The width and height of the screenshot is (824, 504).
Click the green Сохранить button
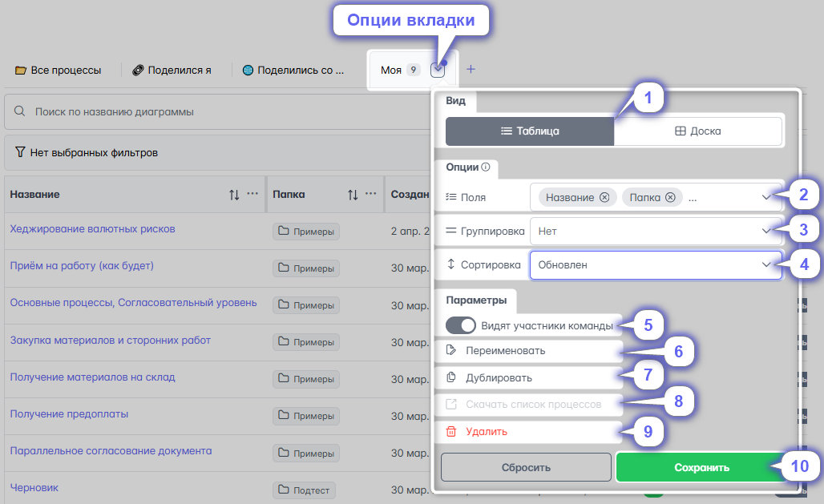[701, 467]
